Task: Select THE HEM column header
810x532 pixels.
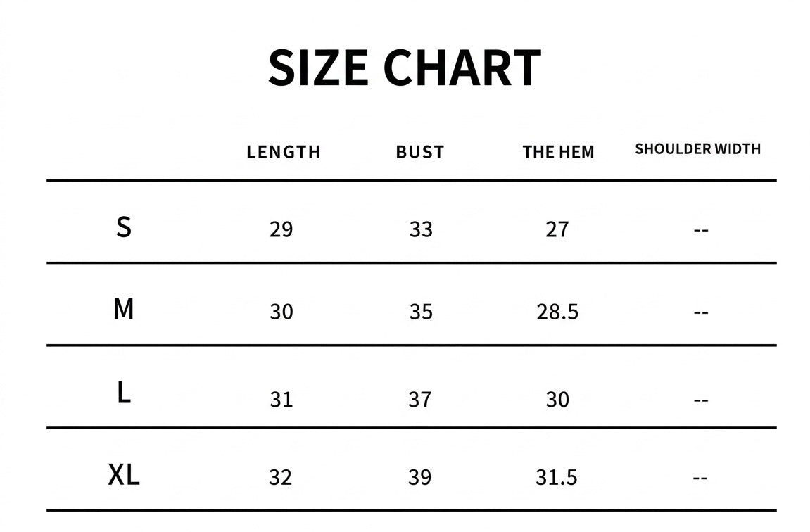Action: coord(558,152)
